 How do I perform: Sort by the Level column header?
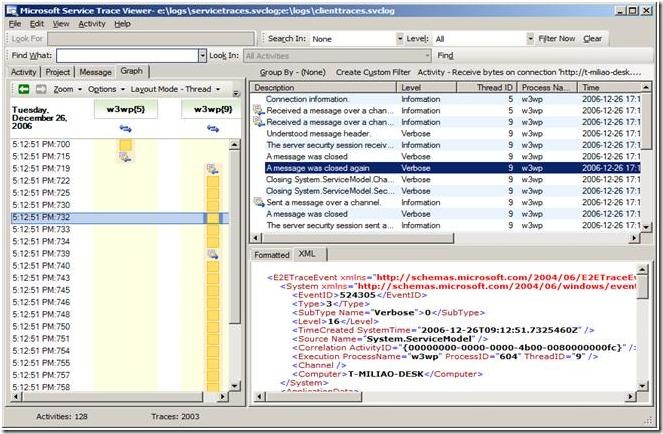click(426, 88)
